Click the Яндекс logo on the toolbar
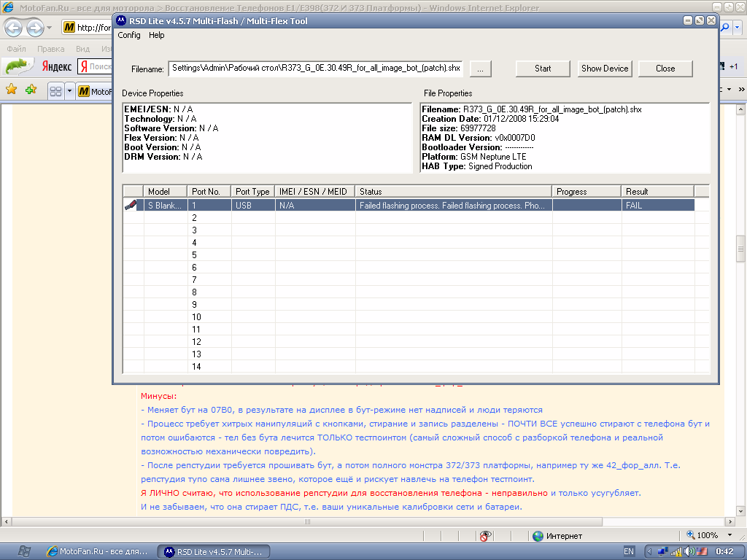Image resolution: width=747 pixels, height=560 pixels. point(57,66)
